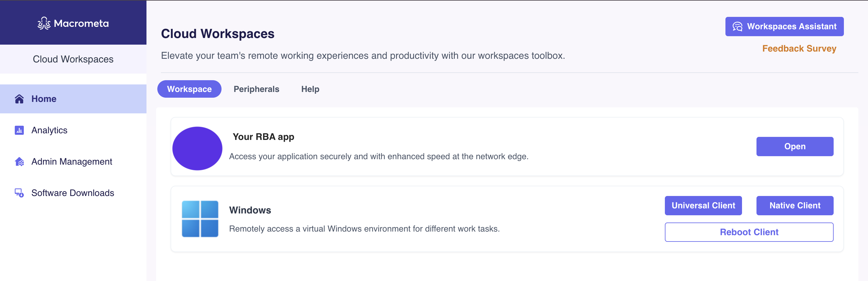Open Software Downloads from sidebar
868x281 pixels.
click(72, 193)
